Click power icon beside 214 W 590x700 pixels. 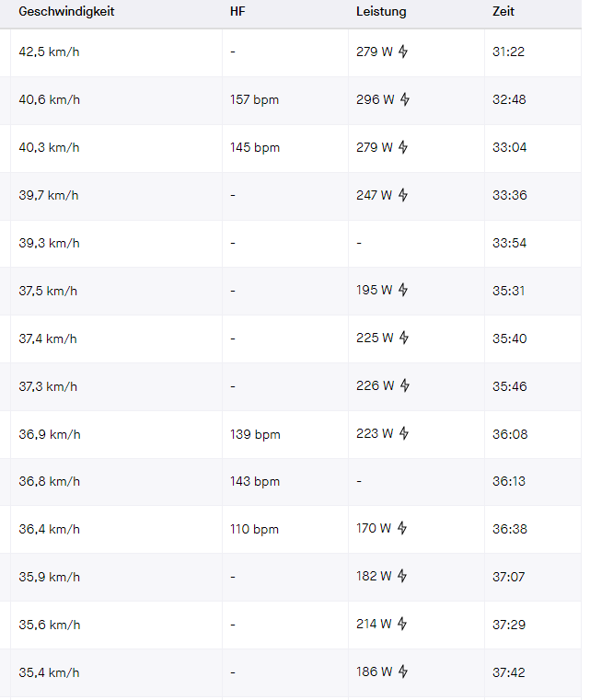(x=402, y=624)
